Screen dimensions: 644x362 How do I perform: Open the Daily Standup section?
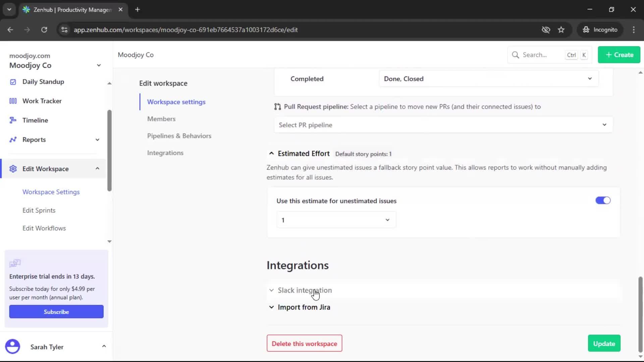43,81
